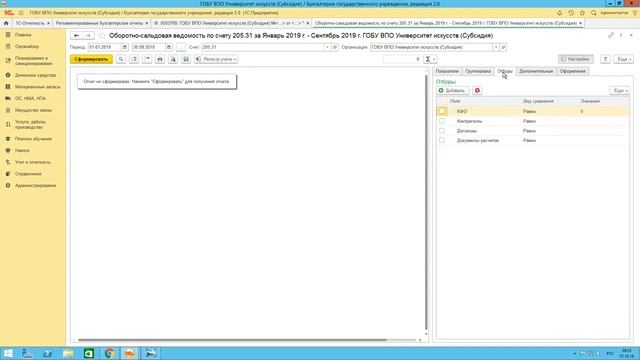Image resolution: width=640 pixels, height=360 pixels.
Task: Expand the account 205.31 dropdown arrow
Action: coord(327,47)
